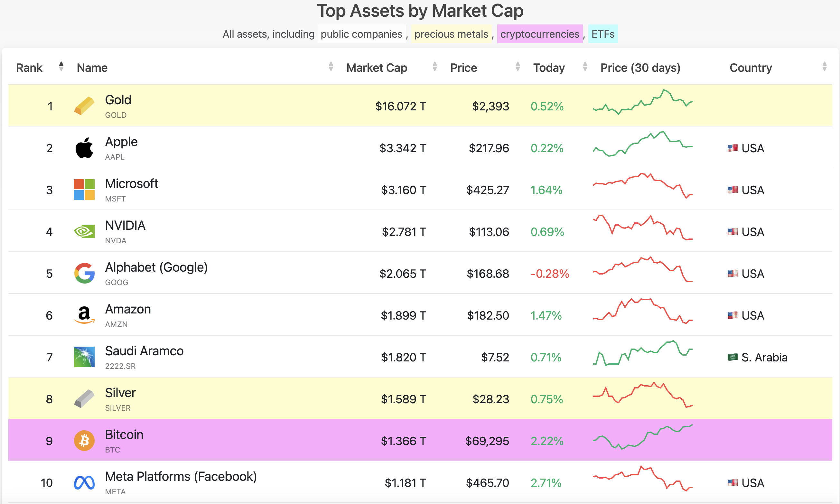
Task: Click Gold's $16.072 T market cap
Action: tap(401, 106)
